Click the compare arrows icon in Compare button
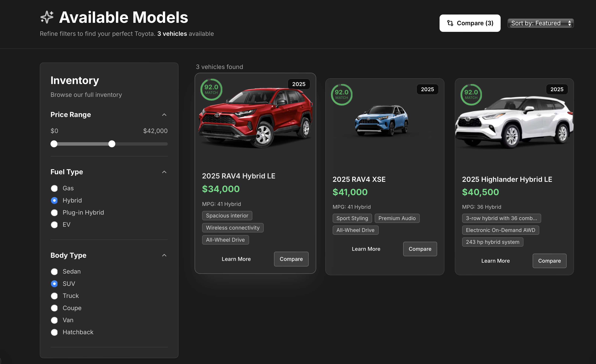Screen dimensions: 596x364 pyautogui.click(x=450, y=23)
